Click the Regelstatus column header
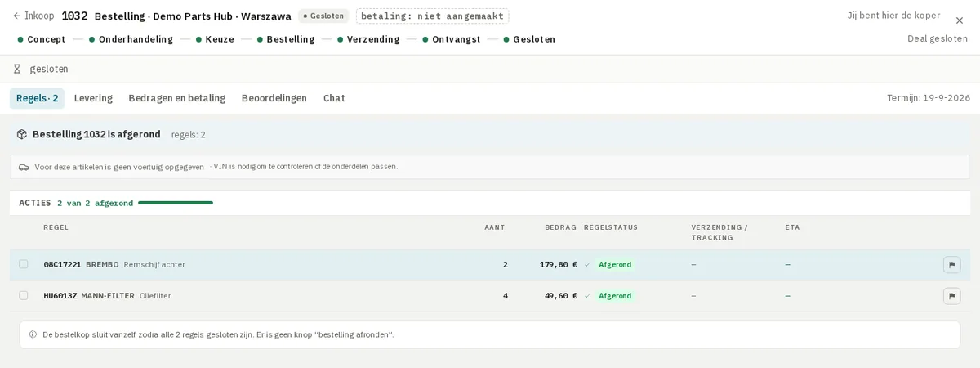The width and height of the screenshot is (980, 368). [611, 227]
